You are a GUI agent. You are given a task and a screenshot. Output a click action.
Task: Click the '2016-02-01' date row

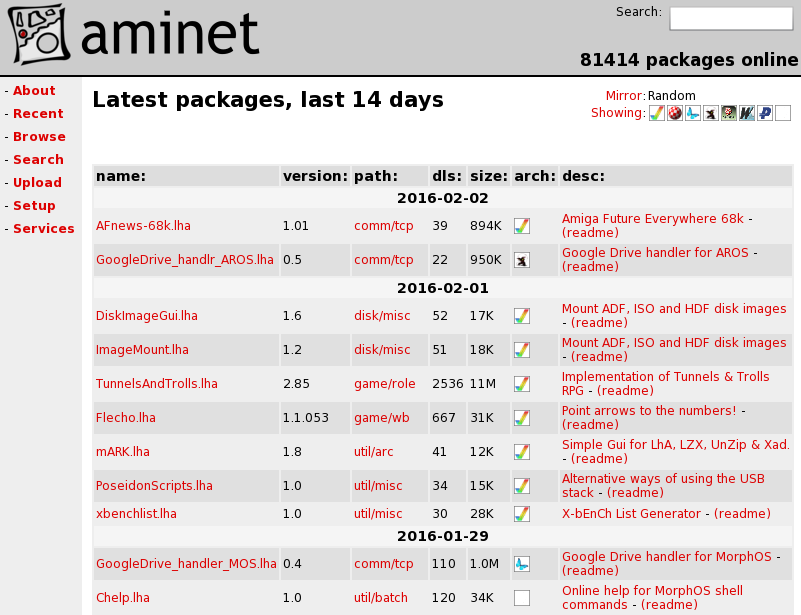pos(442,288)
